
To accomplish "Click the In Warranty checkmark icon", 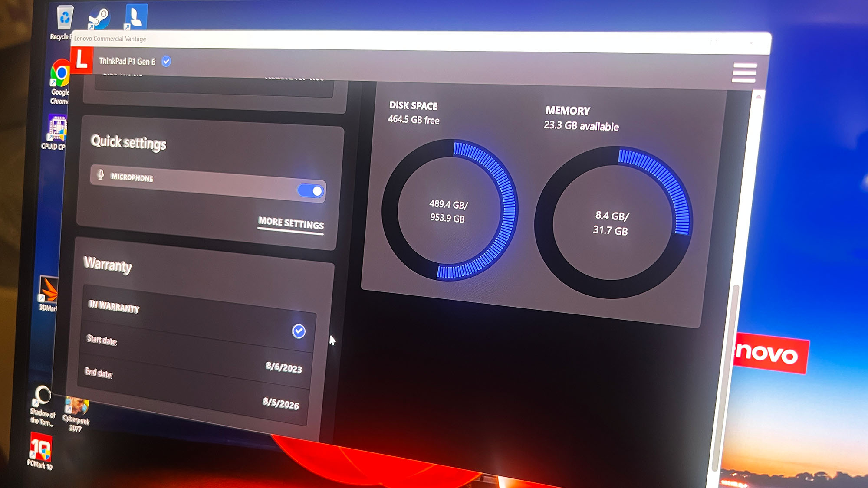I will pyautogui.click(x=299, y=331).
